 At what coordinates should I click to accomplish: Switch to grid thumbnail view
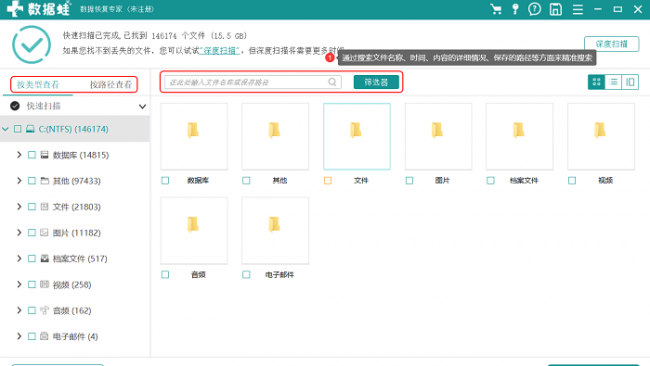coord(597,82)
